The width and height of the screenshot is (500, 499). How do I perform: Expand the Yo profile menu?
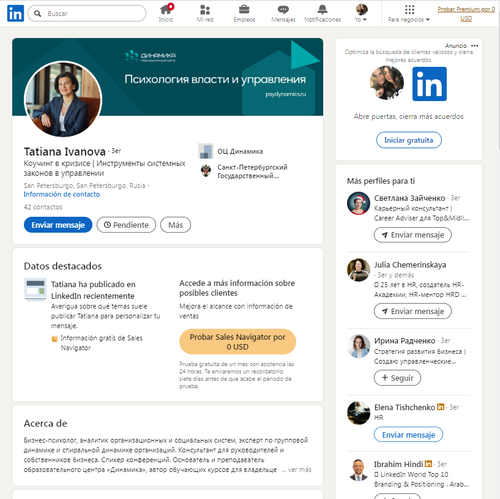coord(361,13)
